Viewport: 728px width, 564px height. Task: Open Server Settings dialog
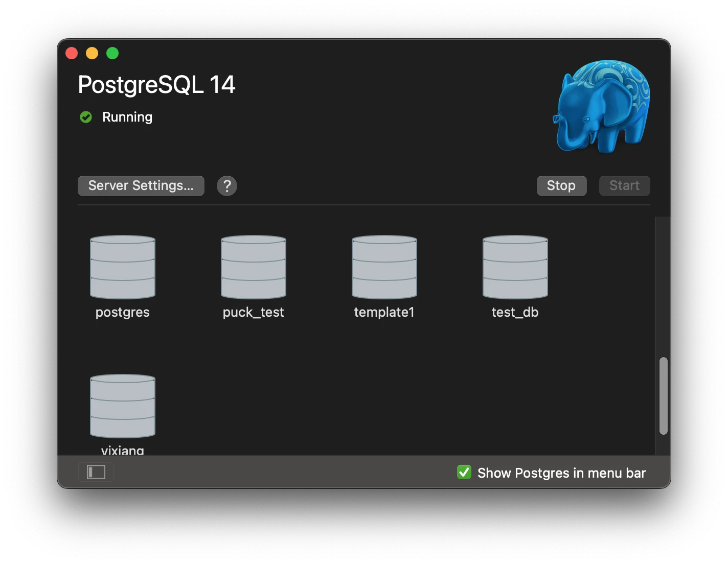click(141, 186)
